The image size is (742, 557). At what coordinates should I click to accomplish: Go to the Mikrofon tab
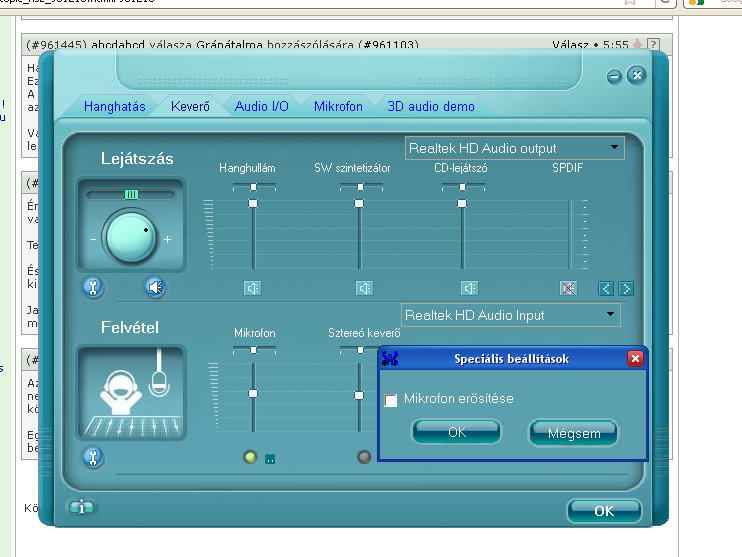(338, 106)
